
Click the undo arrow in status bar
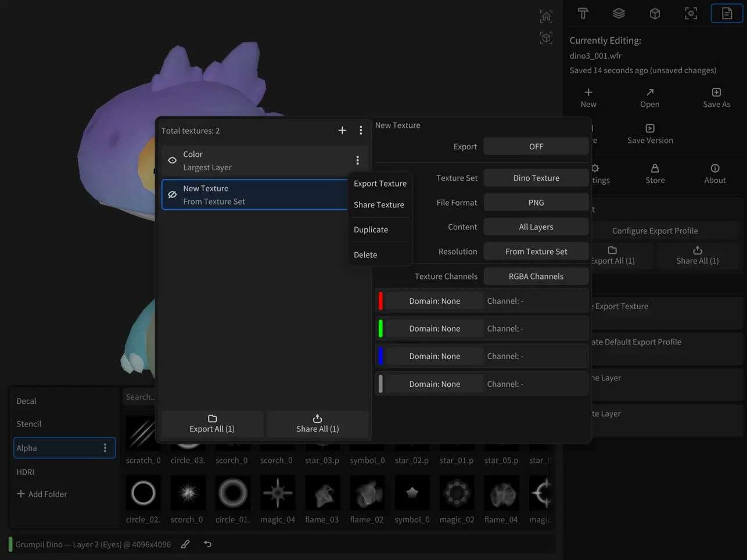[x=207, y=544]
